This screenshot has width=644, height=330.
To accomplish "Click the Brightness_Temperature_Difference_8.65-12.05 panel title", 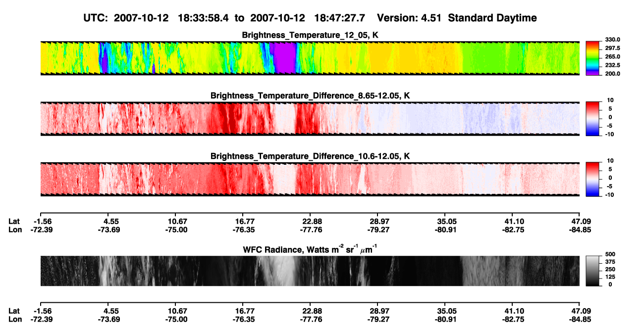I will click(x=310, y=95).
